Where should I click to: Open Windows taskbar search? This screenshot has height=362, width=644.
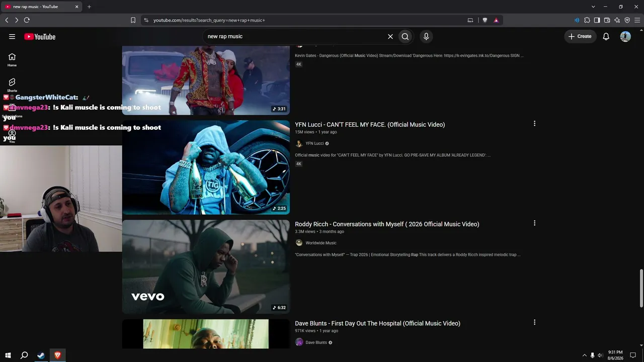point(24,355)
